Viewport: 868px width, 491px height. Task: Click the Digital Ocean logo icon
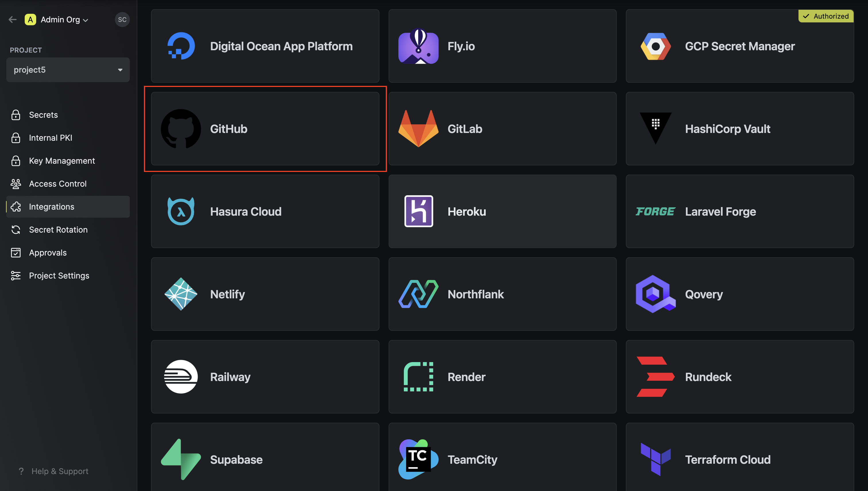[181, 46]
